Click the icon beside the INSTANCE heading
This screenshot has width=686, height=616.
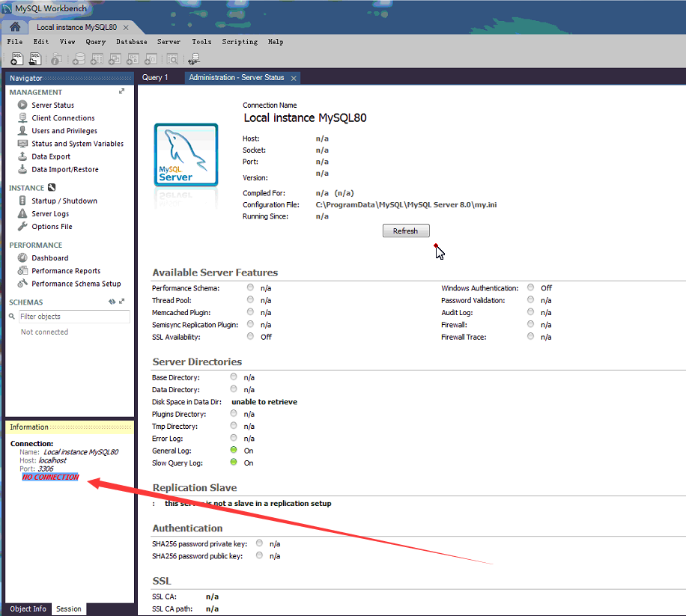(x=52, y=188)
